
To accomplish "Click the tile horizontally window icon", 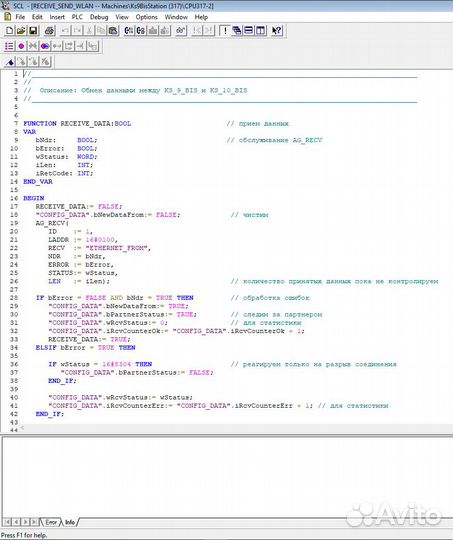I will (x=248, y=31).
